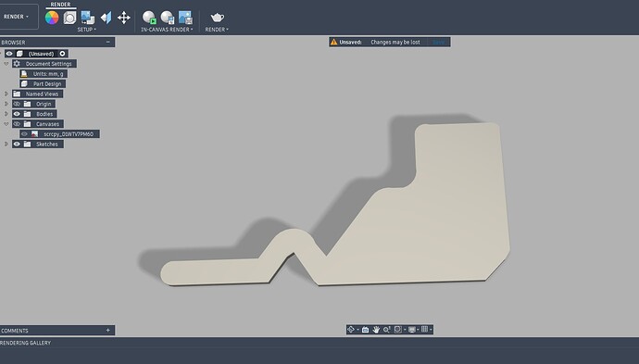The image size is (639, 364).
Task: Click the Display Settings monitor icon
Action: pyautogui.click(x=412, y=330)
